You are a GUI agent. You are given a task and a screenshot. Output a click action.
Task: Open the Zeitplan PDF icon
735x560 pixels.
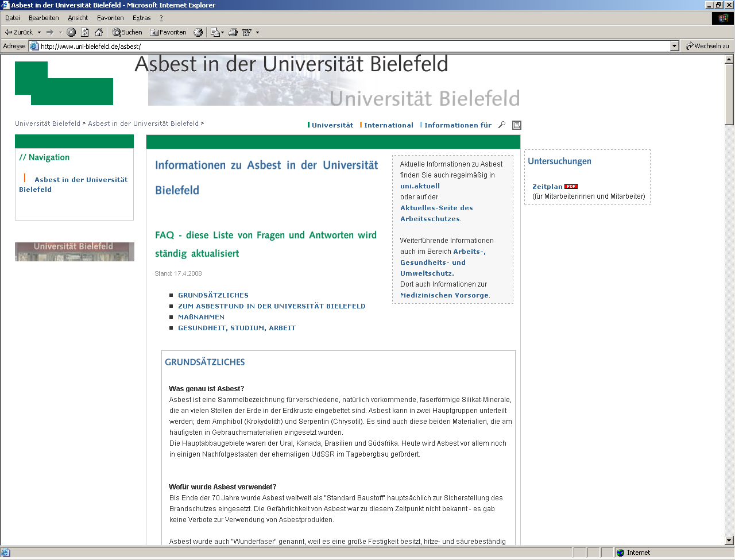(571, 186)
